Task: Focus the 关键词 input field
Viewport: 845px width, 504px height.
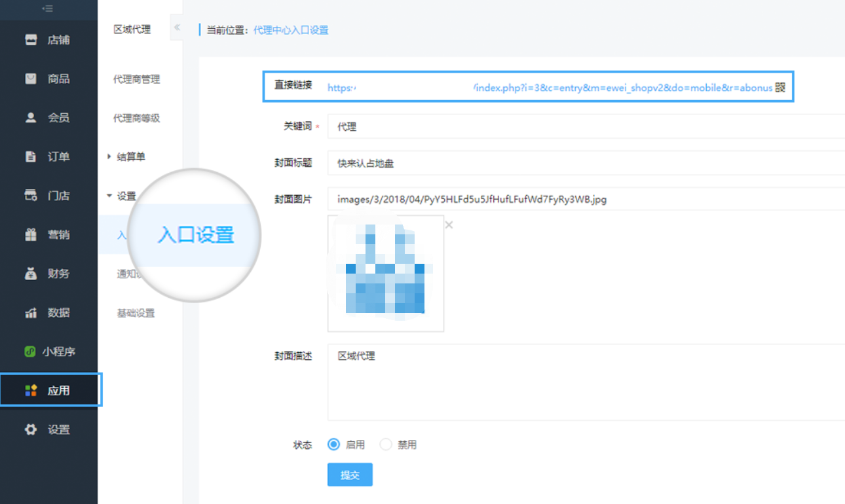Action: (x=586, y=126)
